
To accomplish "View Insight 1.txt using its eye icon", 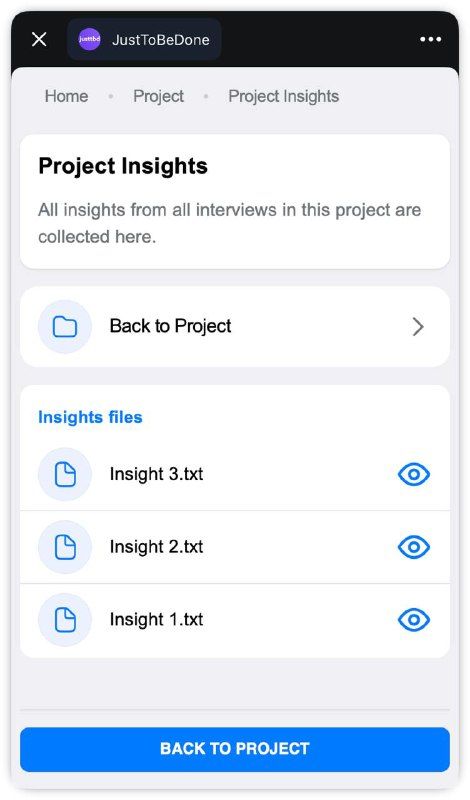I will 414,619.
